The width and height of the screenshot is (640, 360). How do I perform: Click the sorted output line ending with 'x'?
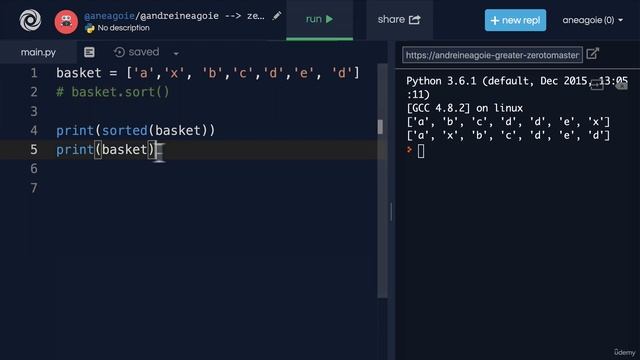[508, 122]
